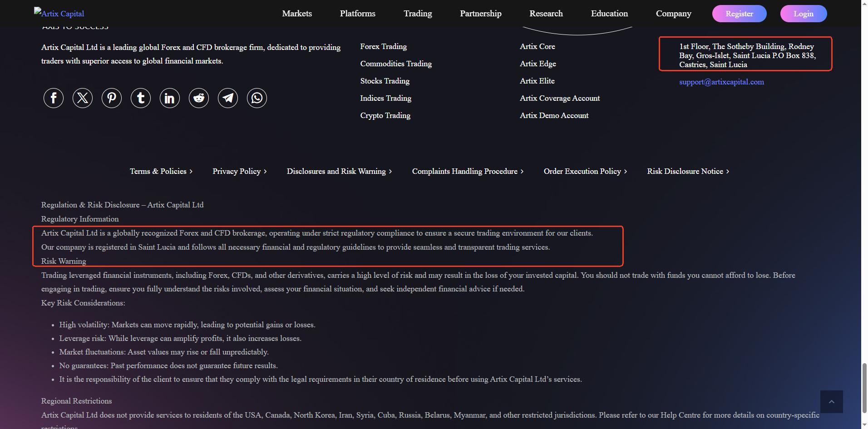Open the Reddit social icon
Viewport: 868px width, 429px height.
point(199,98)
